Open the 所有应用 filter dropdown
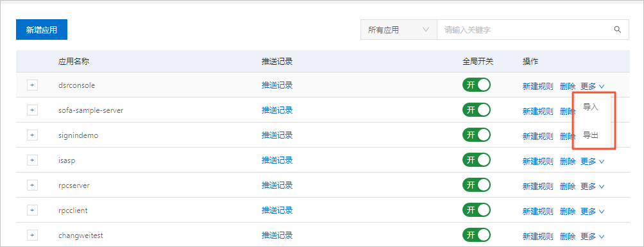644x247 pixels. coord(399,30)
